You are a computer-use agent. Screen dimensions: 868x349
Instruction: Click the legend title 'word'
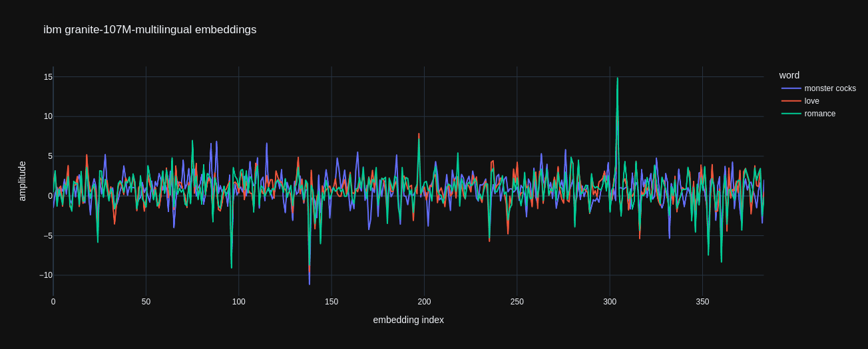[x=789, y=75]
